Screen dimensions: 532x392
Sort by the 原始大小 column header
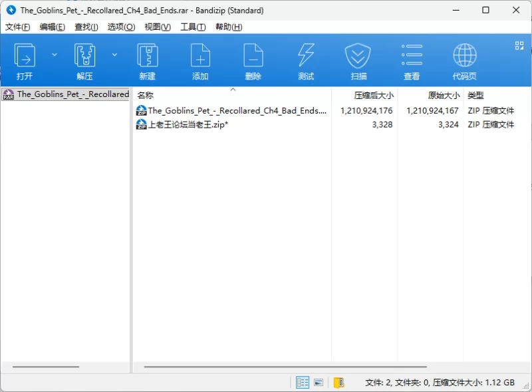430,95
